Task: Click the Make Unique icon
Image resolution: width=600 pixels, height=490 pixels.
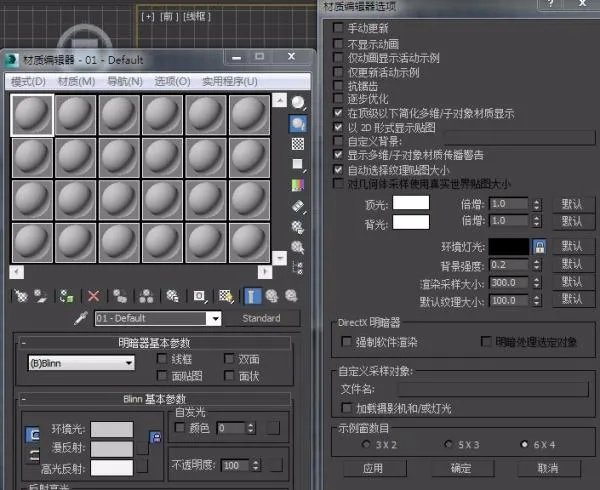Action: click(x=146, y=296)
